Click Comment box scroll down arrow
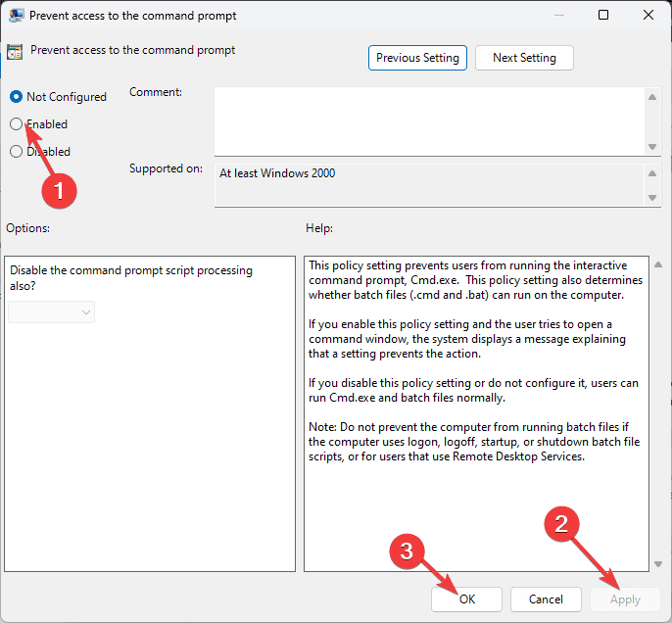 652,147
